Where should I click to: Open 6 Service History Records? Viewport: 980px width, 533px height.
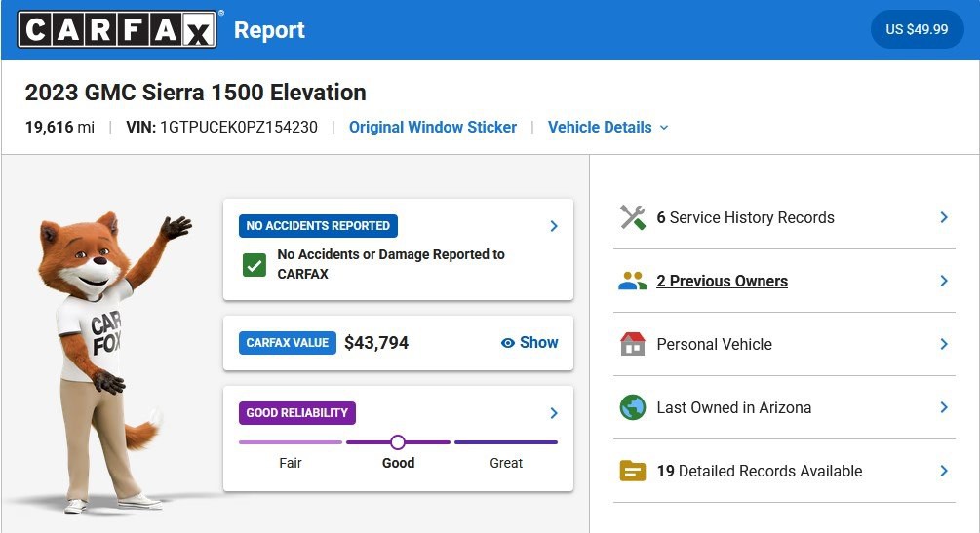[784, 217]
